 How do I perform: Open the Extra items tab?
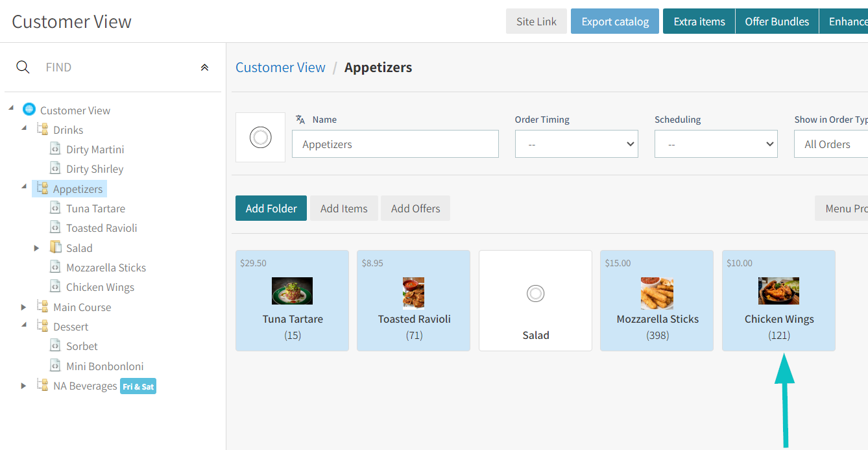point(699,21)
